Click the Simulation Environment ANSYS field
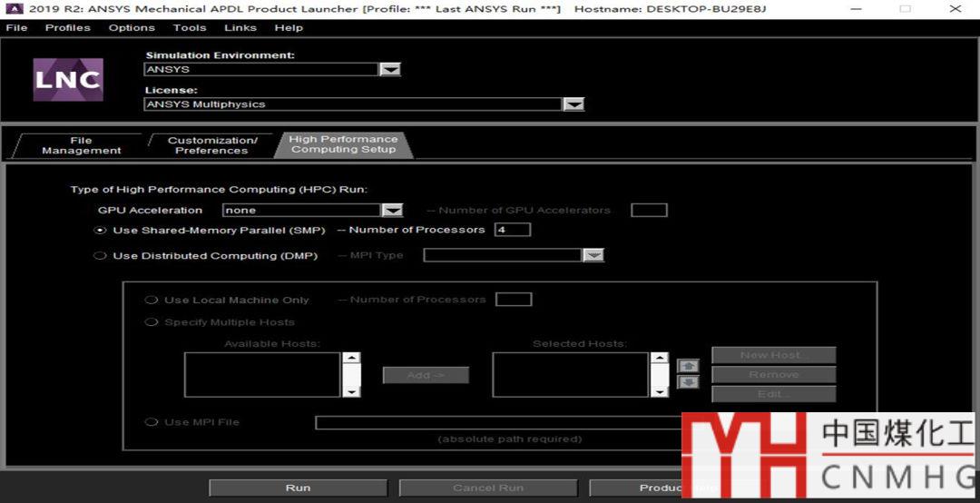Viewport: 980px width, 503px height. [261, 69]
